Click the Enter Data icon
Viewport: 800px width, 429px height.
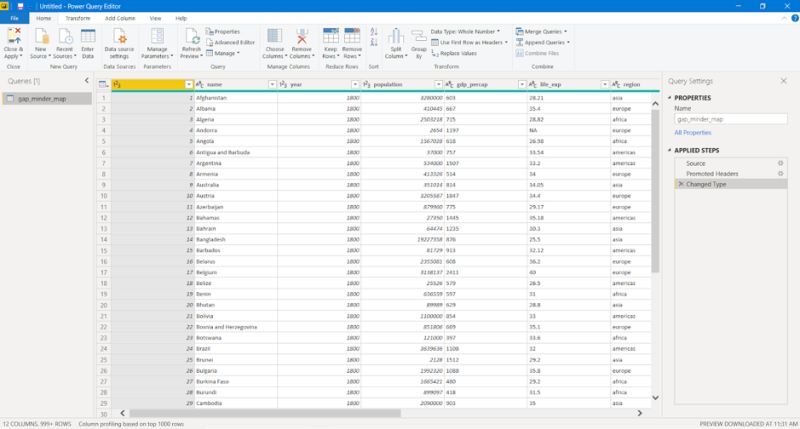[88, 36]
